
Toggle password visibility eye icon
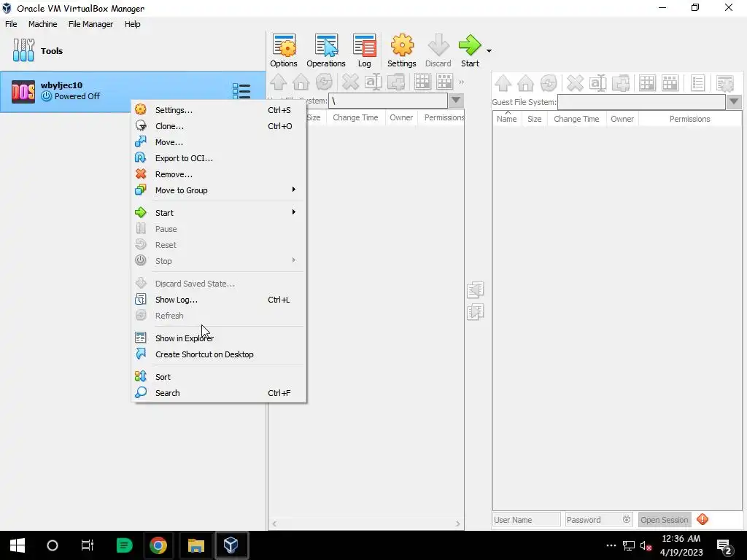coord(627,519)
